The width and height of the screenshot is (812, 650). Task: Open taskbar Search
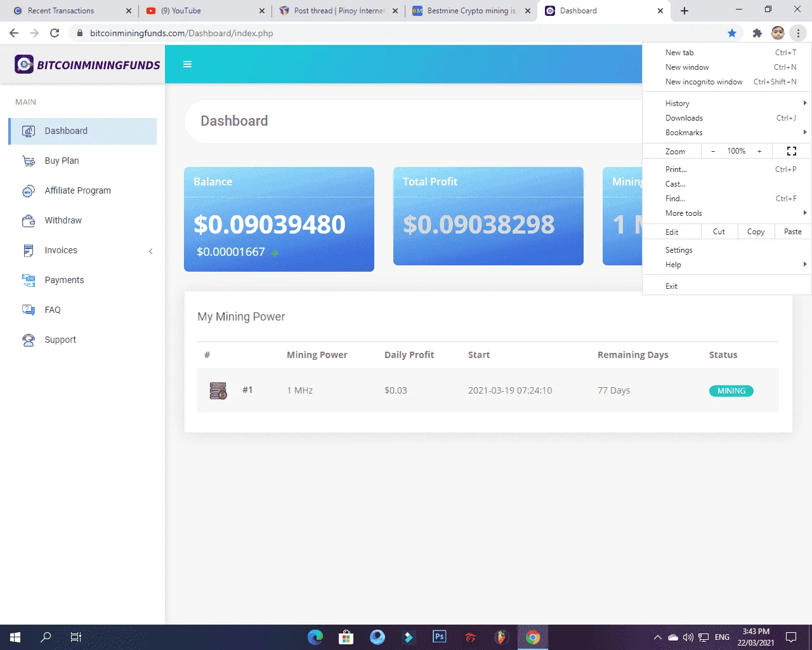(46, 637)
